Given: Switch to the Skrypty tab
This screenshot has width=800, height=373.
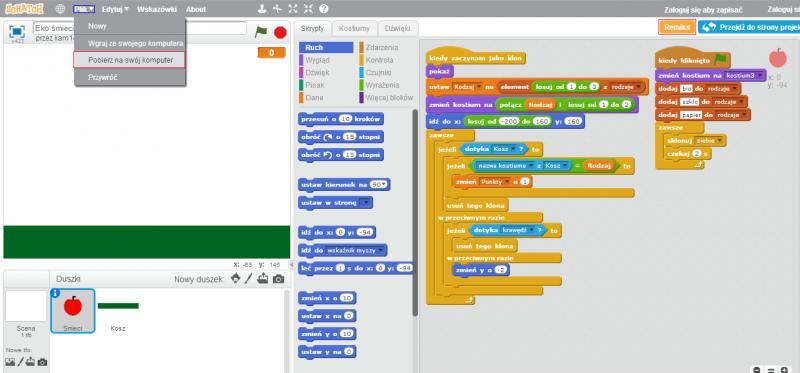Looking at the screenshot, I should [x=312, y=29].
